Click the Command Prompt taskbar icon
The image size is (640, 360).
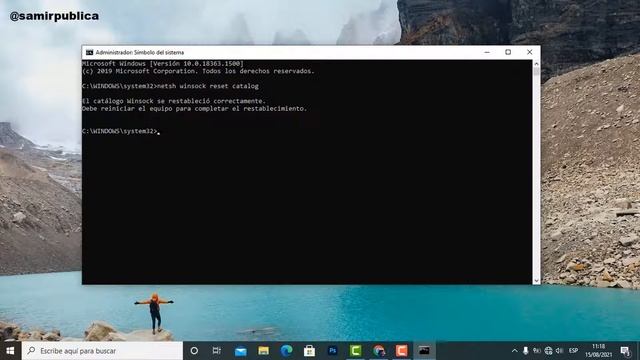tap(424, 351)
